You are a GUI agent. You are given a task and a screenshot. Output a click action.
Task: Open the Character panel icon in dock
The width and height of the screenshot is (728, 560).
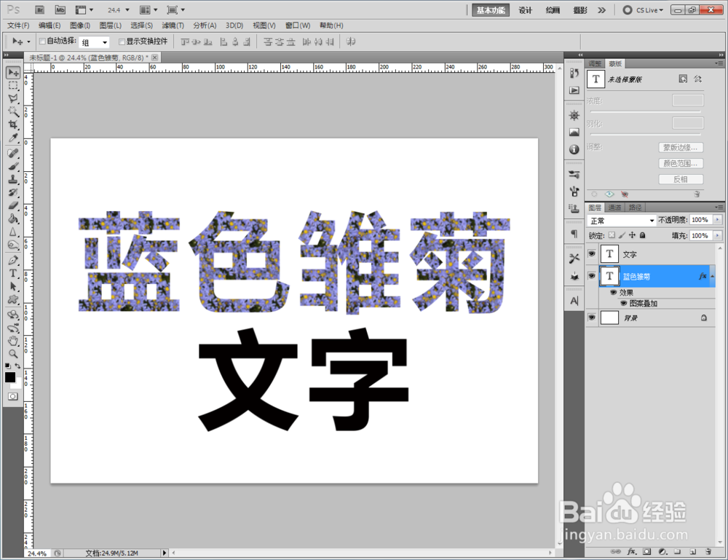coord(574,301)
